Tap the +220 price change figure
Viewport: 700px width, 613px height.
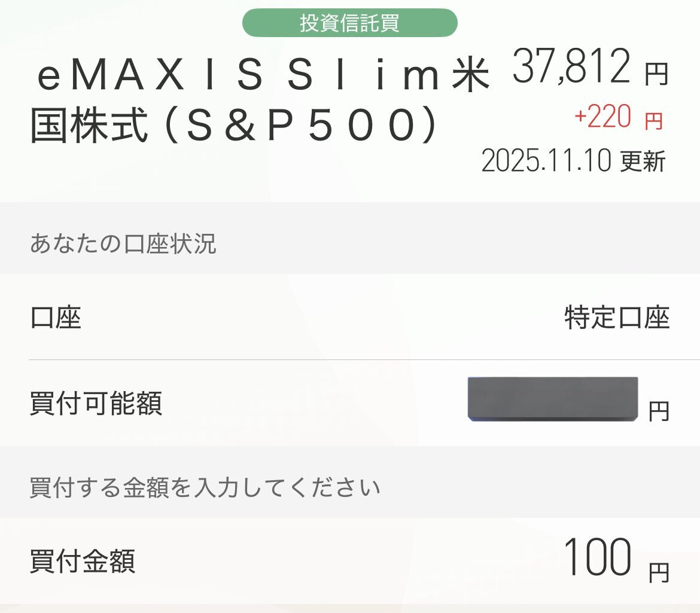point(602,118)
